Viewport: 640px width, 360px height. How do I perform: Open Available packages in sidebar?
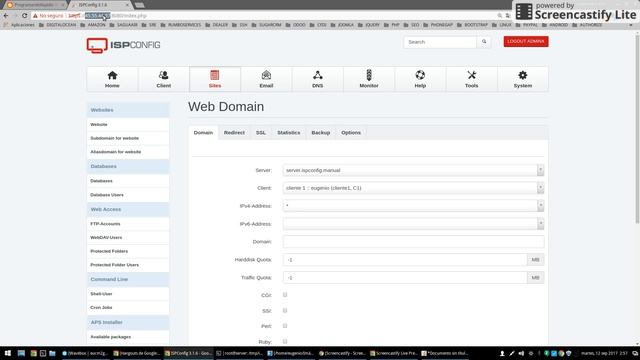click(x=128, y=337)
